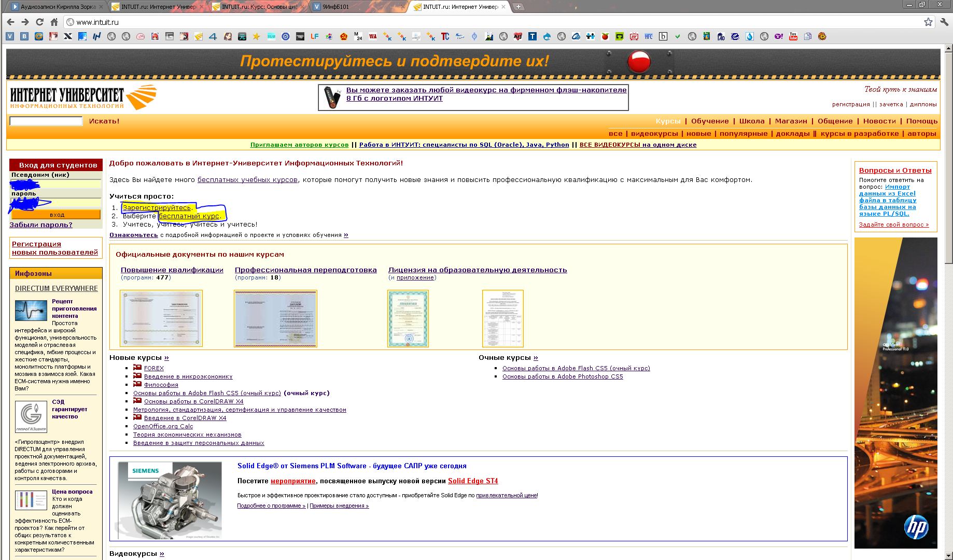This screenshot has height=560, width=953.
Task: Open the green license certificate thumbnail
Action: tap(408, 318)
